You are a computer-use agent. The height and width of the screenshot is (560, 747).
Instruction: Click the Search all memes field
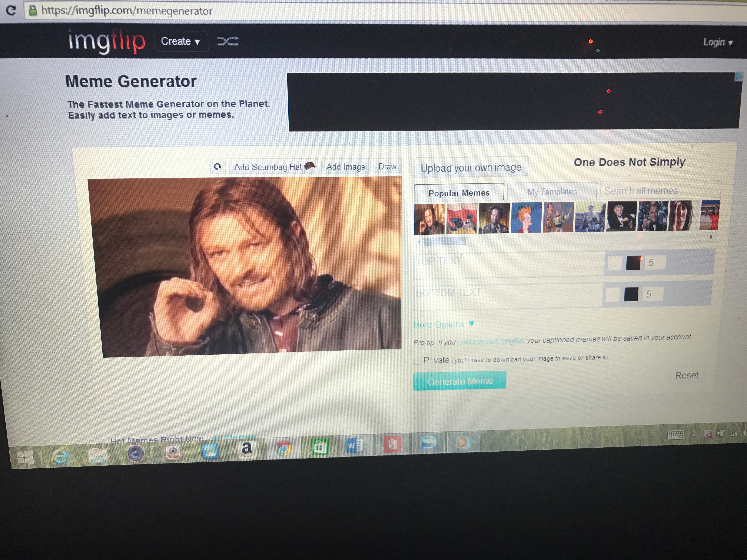(x=660, y=190)
